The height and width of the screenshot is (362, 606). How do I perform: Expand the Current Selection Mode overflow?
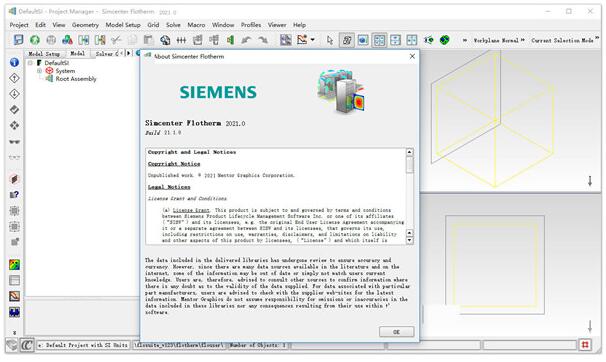click(x=597, y=38)
